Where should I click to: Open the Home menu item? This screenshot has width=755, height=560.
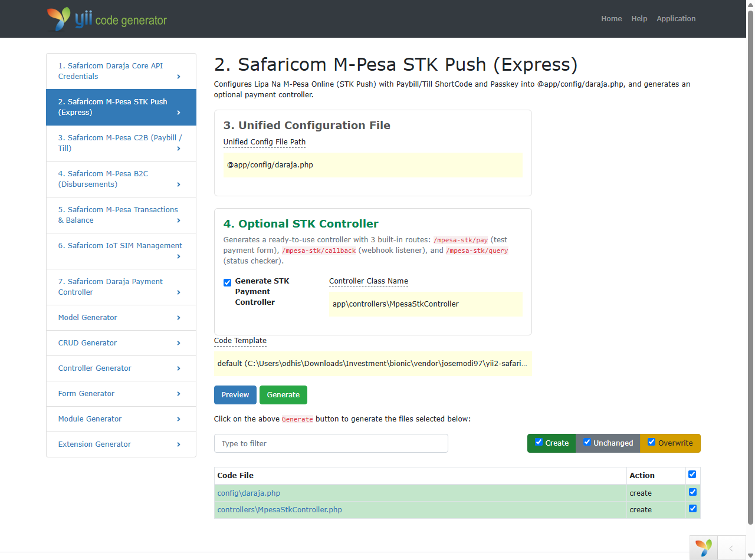pos(612,19)
